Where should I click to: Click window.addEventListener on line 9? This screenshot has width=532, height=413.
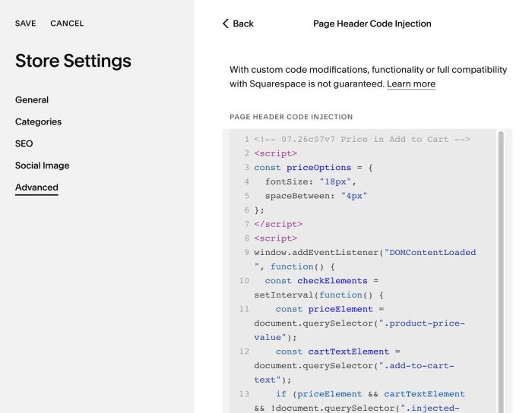(316, 253)
